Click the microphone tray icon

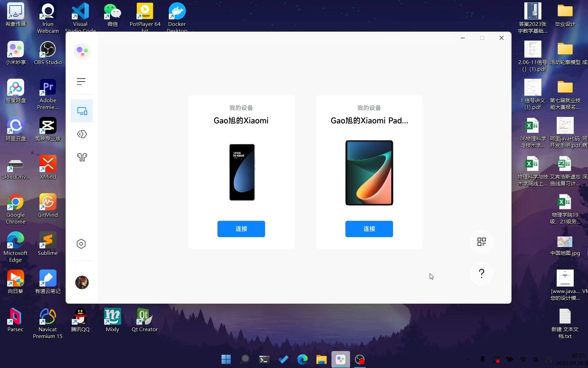click(482, 359)
